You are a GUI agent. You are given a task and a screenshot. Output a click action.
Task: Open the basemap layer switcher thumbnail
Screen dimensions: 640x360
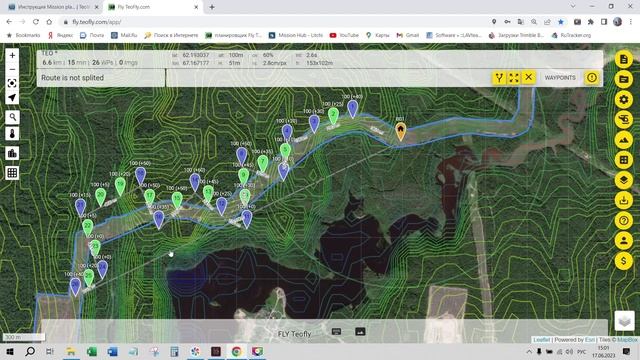(x=624, y=321)
